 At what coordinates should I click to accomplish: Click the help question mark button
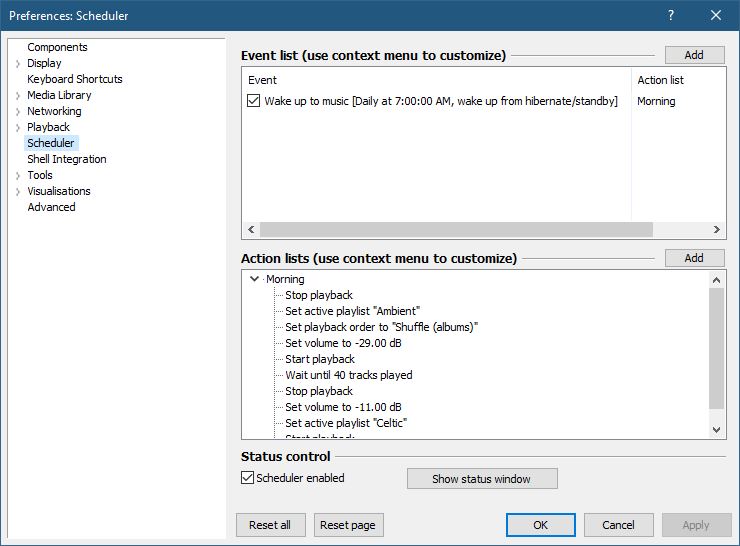pos(670,15)
